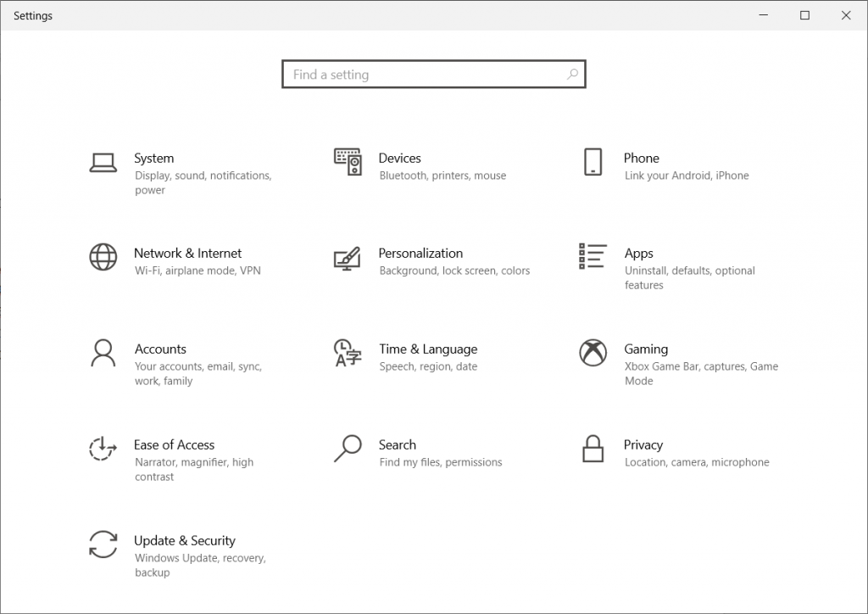
Task: Go to Time & Language title
Action: click(428, 349)
